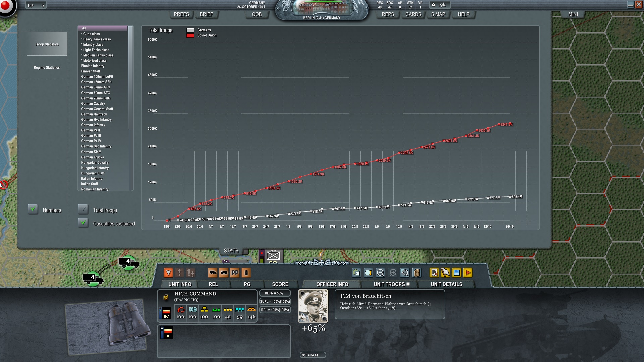Viewport: 644px width, 362px height.
Task: Click the RETR = 50% setting
Action: (x=275, y=293)
